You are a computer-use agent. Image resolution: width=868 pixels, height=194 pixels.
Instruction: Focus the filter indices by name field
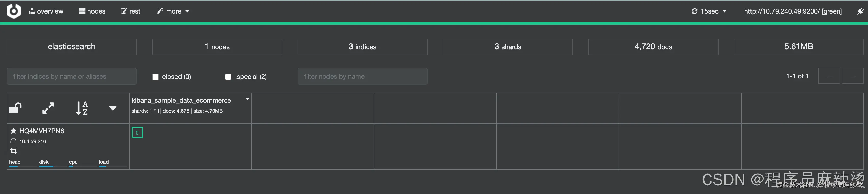click(72, 77)
